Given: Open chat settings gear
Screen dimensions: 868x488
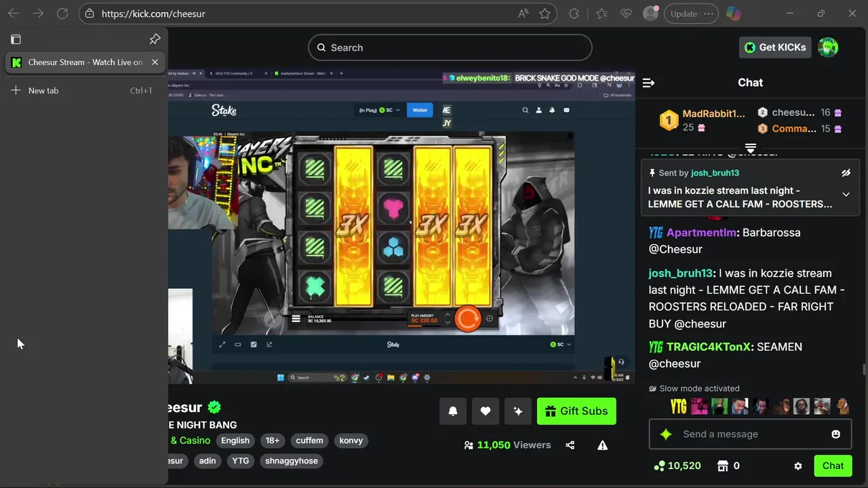Looking at the screenshot, I should pos(798,466).
